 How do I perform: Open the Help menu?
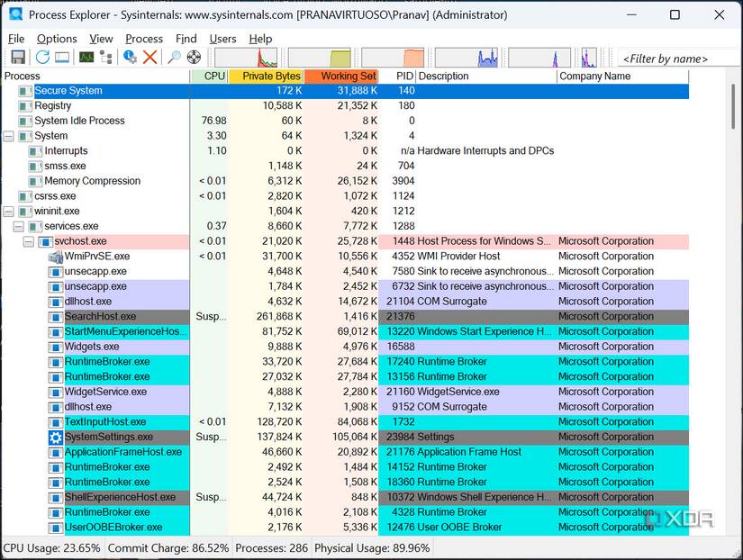click(x=260, y=39)
